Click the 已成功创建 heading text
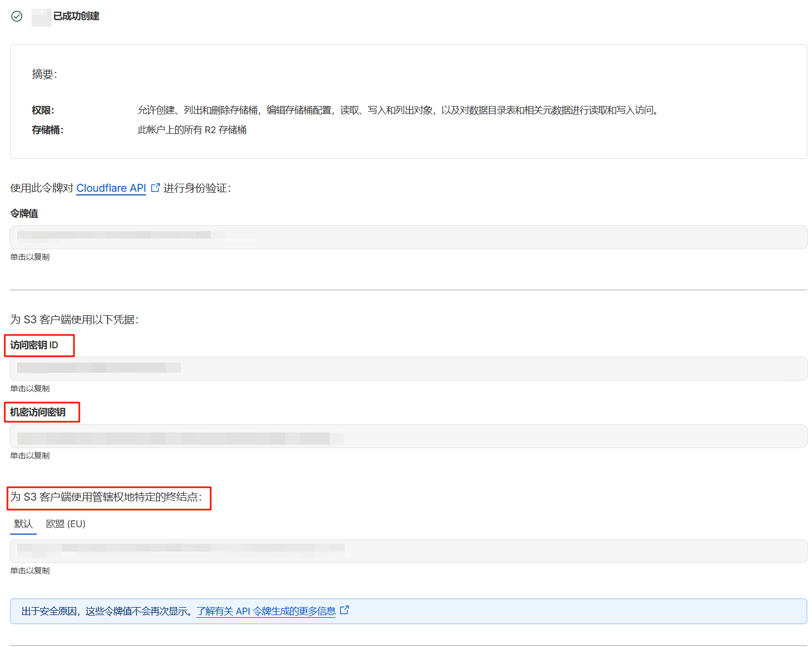The image size is (812, 647). (76, 17)
